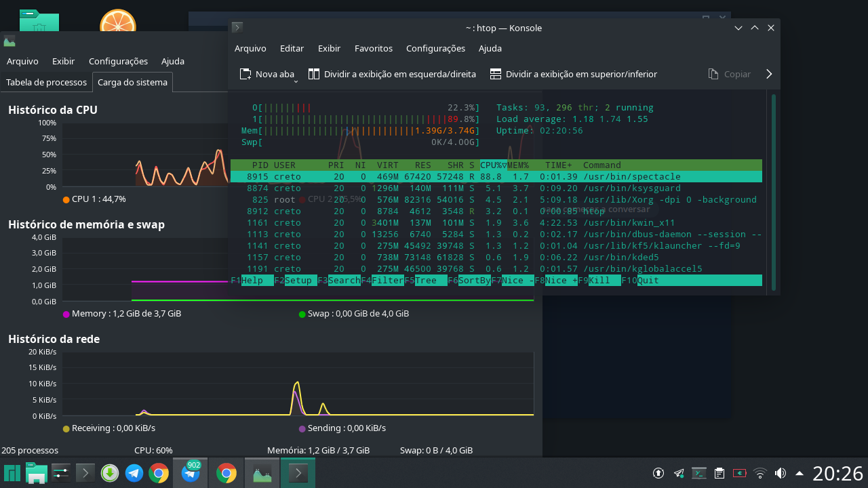Open the Nova aba dropdown arrow
The image size is (868, 488).
pos(296,82)
